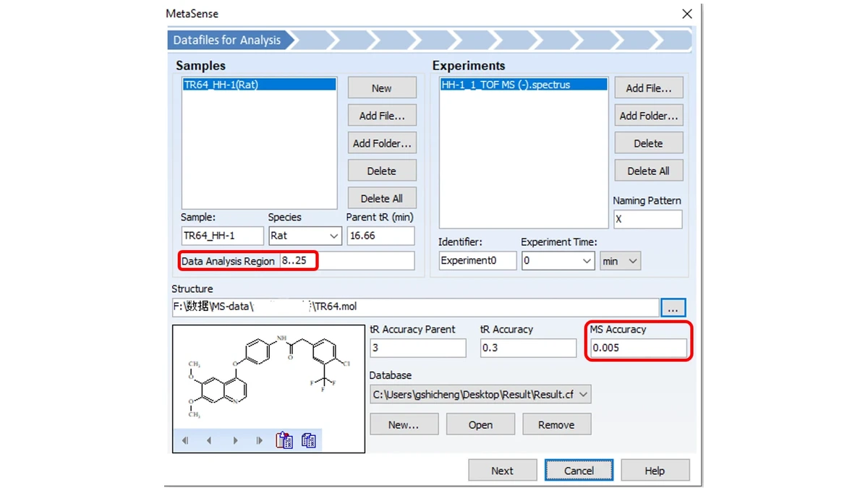The image size is (868, 488).
Task: Edit the MS Accuracy field
Action: coord(639,348)
